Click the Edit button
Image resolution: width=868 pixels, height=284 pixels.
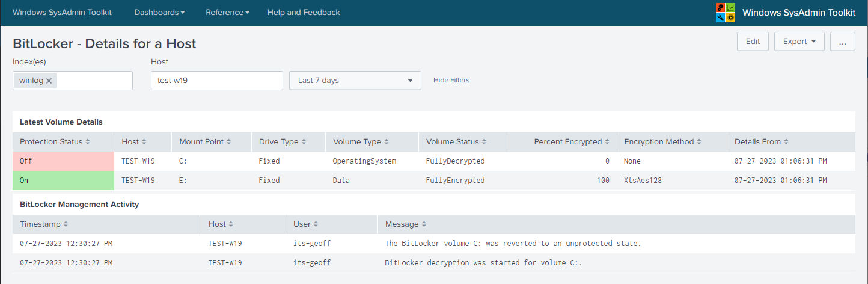pyautogui.click(x=753, y=42)
